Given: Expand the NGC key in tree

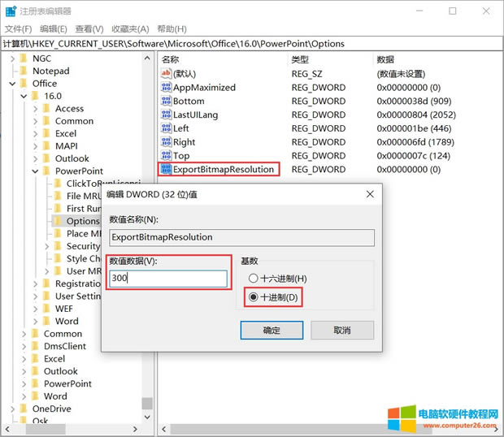Looking at the screenshot, I should [x=12, y=59].
